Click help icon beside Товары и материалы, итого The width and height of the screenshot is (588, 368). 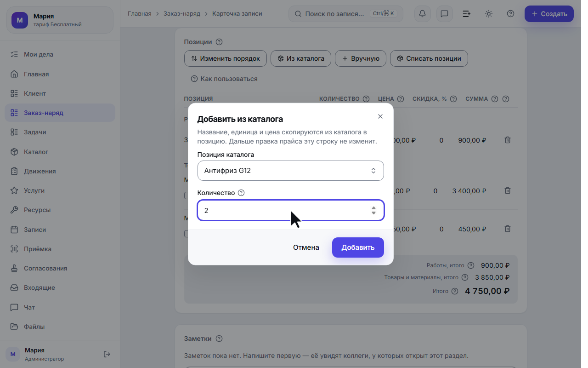(x=464, y=277)
